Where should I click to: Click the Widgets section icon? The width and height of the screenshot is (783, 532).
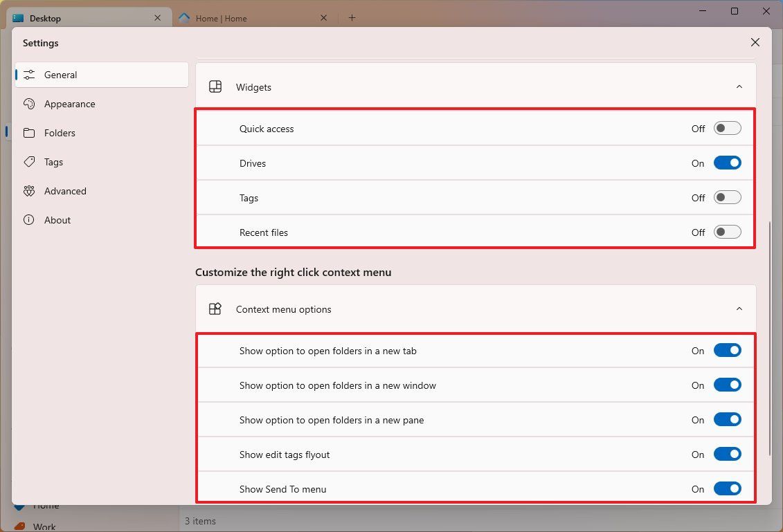point(215,86)
